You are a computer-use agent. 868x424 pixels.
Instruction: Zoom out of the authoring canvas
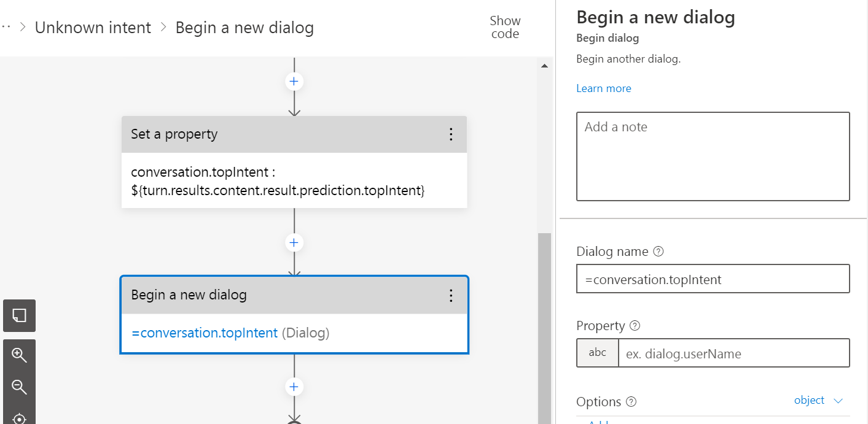click(19, 387)
